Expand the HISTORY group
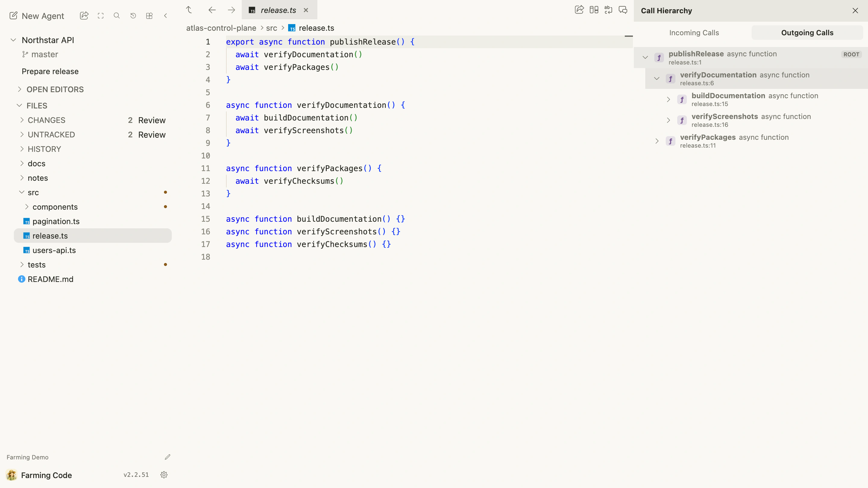The height and width of the screenshot is (488, 868). pos(22,149)
